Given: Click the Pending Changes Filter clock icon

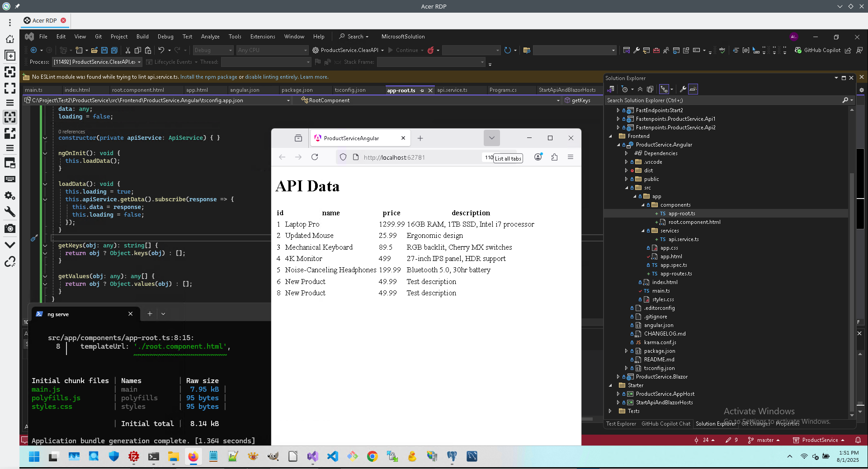Looking at the screenshot, I should (625, 89).
